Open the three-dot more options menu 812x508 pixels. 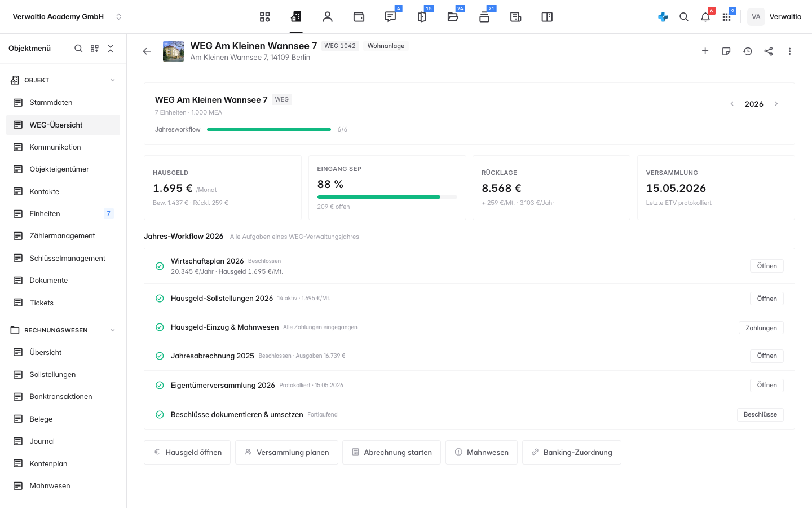(x=789, y=51)
